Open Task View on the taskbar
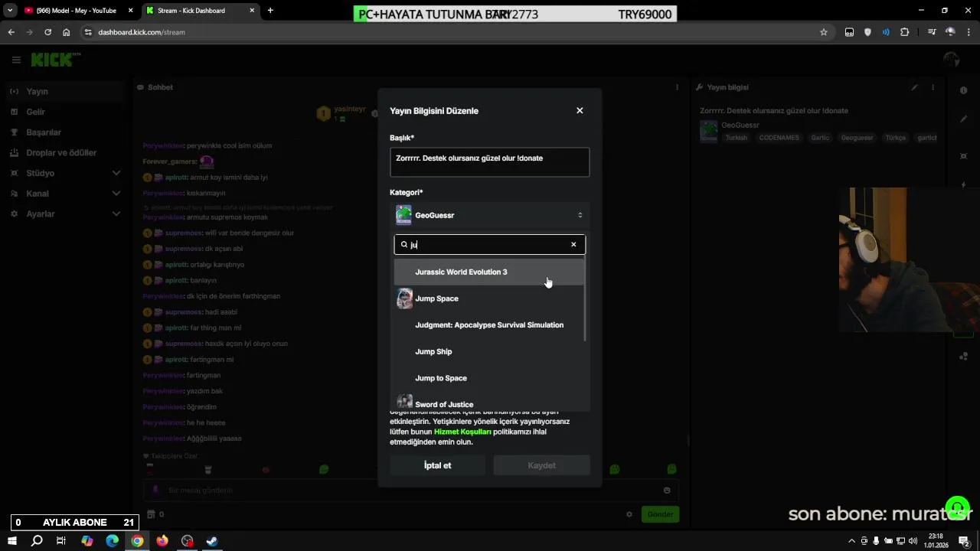This screenshot has height=551, width=980. tap(61, 541)
